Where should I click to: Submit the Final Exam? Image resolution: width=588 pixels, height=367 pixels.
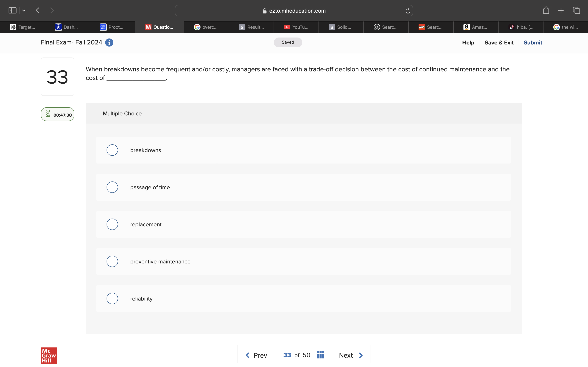click(533, 42)
